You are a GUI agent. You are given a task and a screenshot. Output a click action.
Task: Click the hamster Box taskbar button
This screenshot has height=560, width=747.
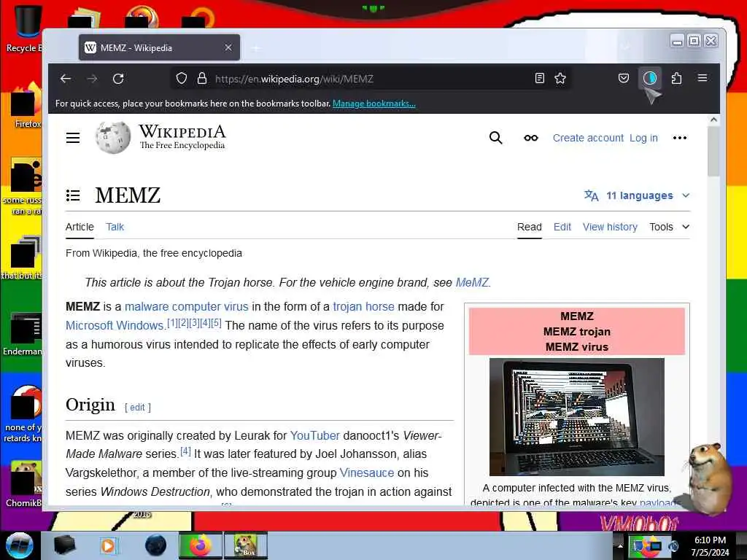(246, 545)
